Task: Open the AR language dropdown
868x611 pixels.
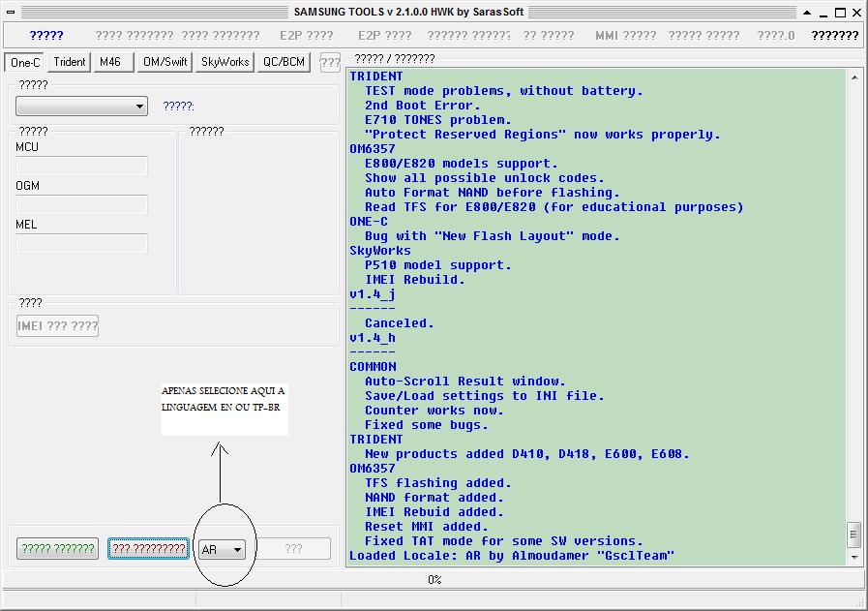Action: pos(222,549)
